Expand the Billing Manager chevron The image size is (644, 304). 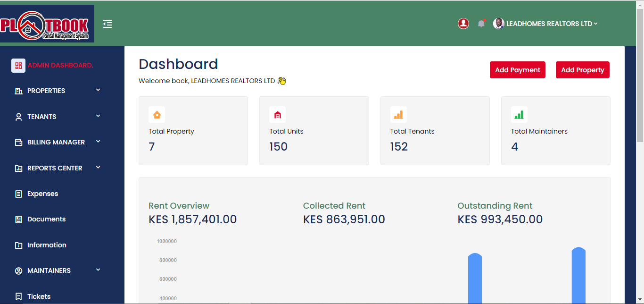coord(98,142)
